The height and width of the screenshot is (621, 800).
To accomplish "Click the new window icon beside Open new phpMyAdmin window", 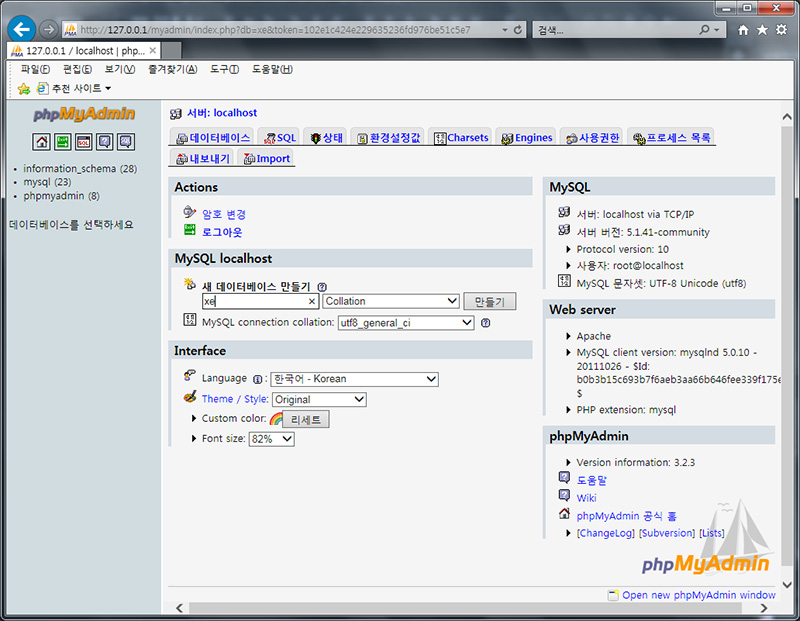I will pyautogui.click(x=613, y=595).
